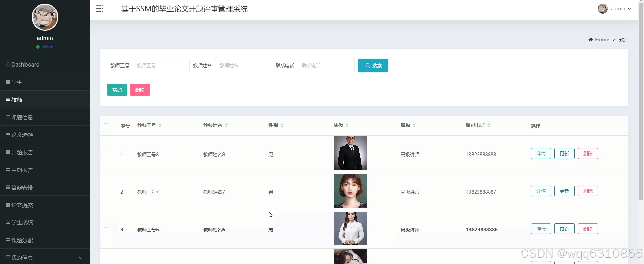View 详情 for 教师姓名8
This screenshot has height=264, width=644.
tap(541, 153)
